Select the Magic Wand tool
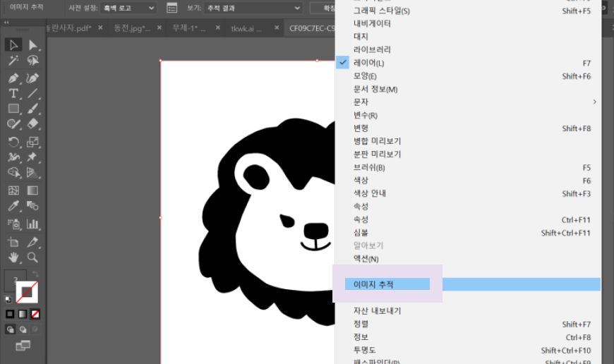The image size is (614, 364). tap(13, 61)
